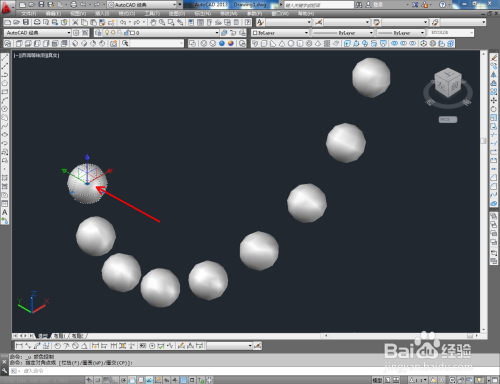The width and height of the screenshot is (500, 384).
Task: Click the 3D Rotate icon in the modeling toolbar
Action: [x=433, y=43]
